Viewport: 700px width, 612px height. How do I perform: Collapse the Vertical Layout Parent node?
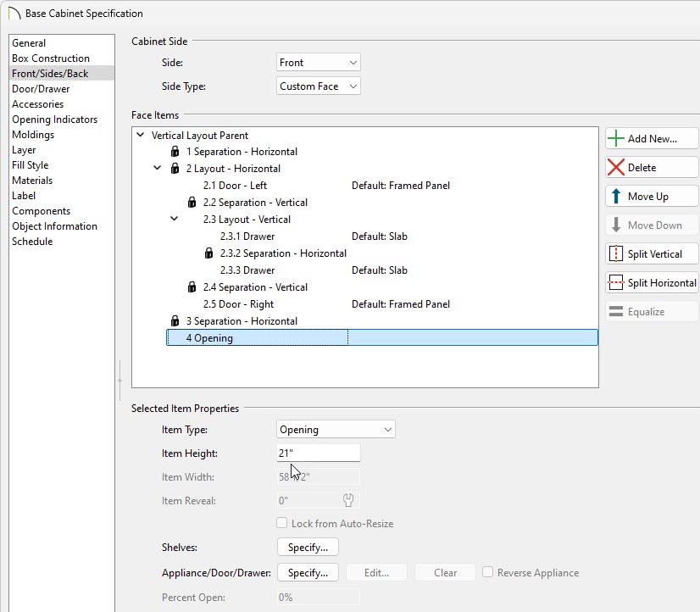(140, 135)
